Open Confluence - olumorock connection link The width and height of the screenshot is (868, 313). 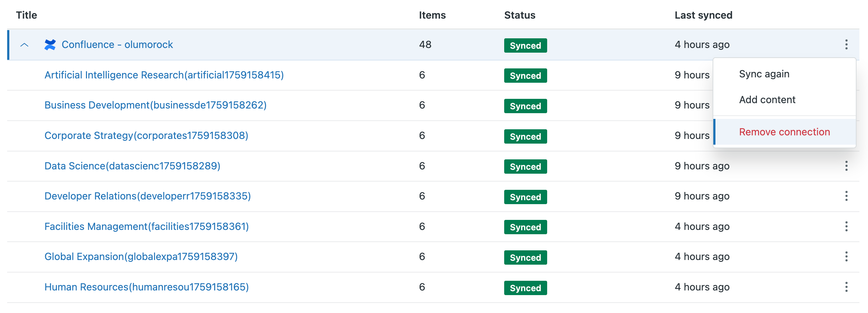[117, 45]
